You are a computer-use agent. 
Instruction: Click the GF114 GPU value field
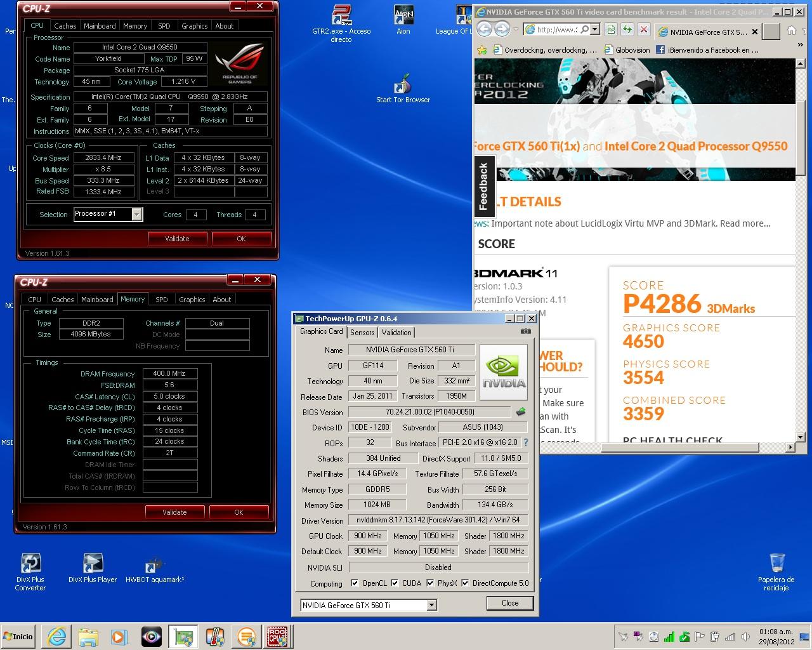[x=372, y=366]
